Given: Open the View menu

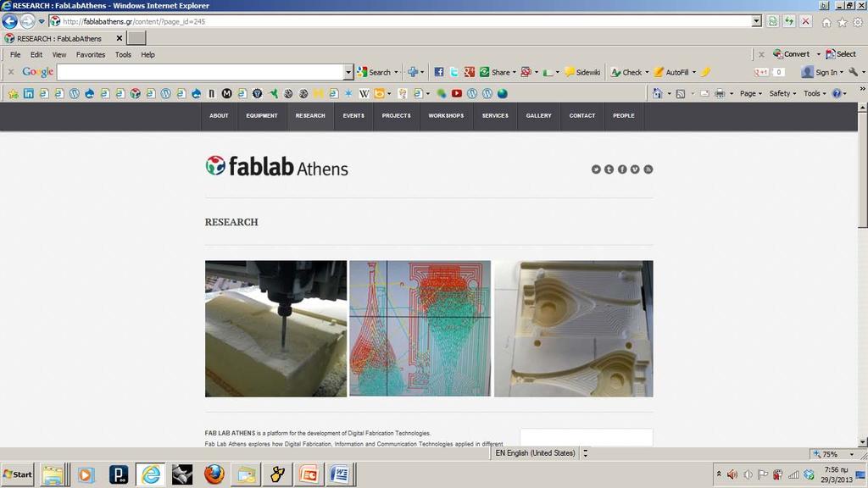Looking at the screenshot, I should (x=59, y=55).
